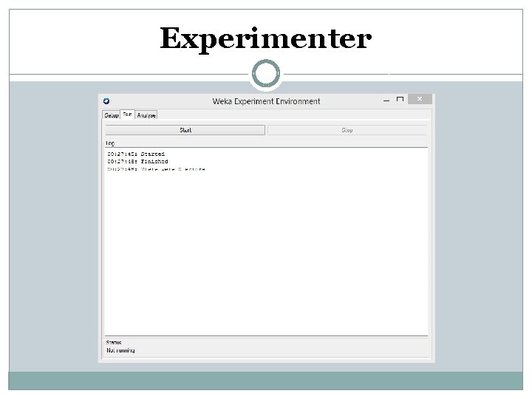Viewport: 532px width, 399px height.
Task: Select the 'Started' log entry line
Action: click(x=136, y=154)
